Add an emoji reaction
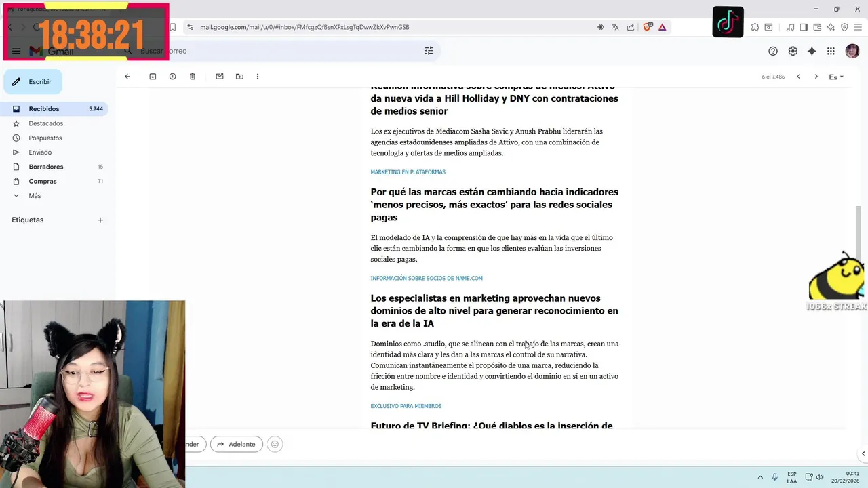This screenshot has width=868, height=488. tap(275, 445)
